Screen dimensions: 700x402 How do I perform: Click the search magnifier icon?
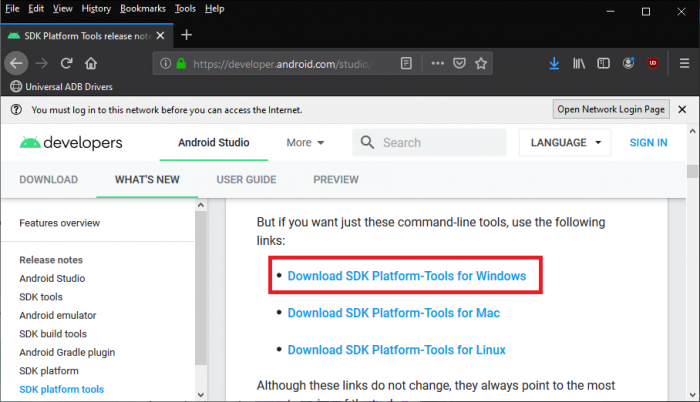(x=367, y=142)
